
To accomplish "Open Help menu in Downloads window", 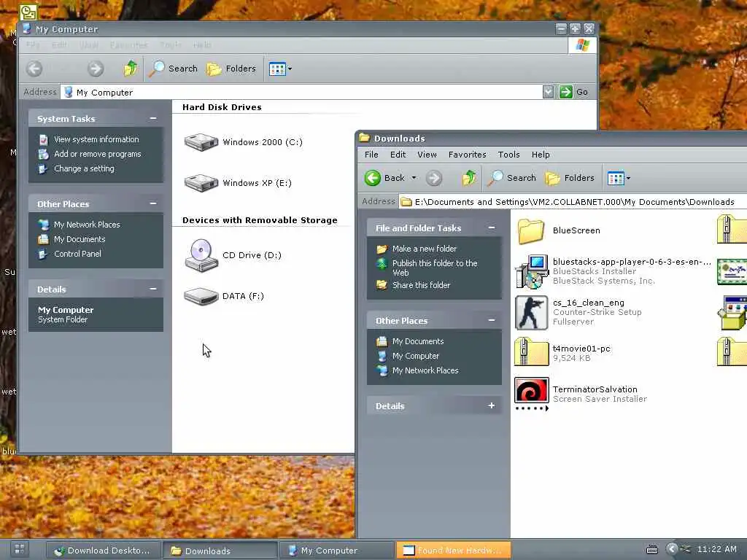I will (541, 155).
